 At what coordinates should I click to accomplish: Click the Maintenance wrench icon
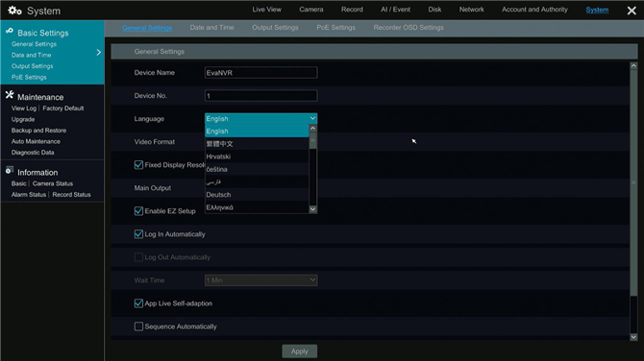[x=10, y=95]
